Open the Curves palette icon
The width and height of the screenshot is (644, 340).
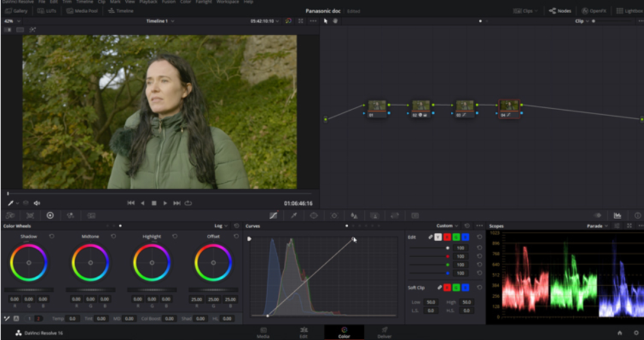click(273, 216)
